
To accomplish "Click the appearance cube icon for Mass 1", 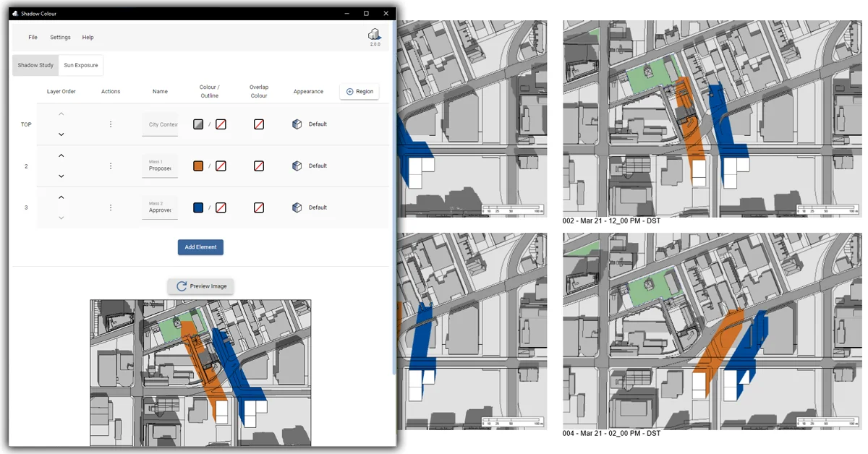I will (297, 166).
